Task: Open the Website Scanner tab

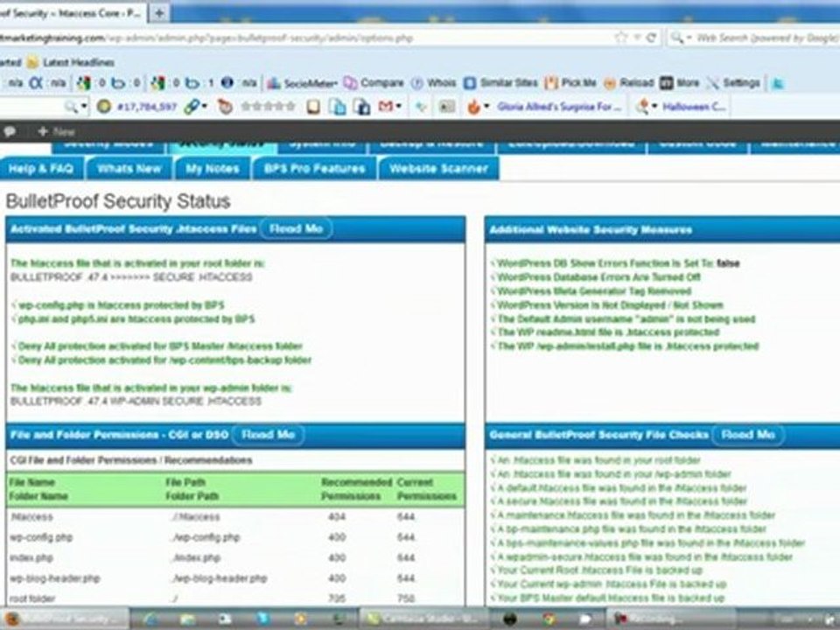Action: [438, 169]
